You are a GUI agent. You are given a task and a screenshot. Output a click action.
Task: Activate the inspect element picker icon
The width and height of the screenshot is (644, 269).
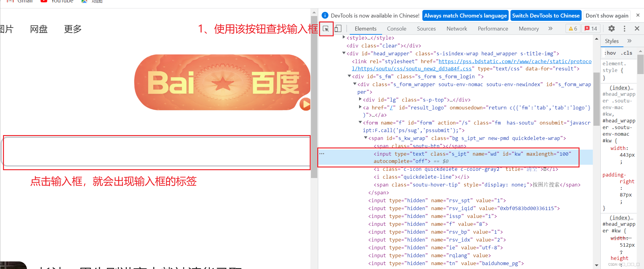[x=326, y=29]
